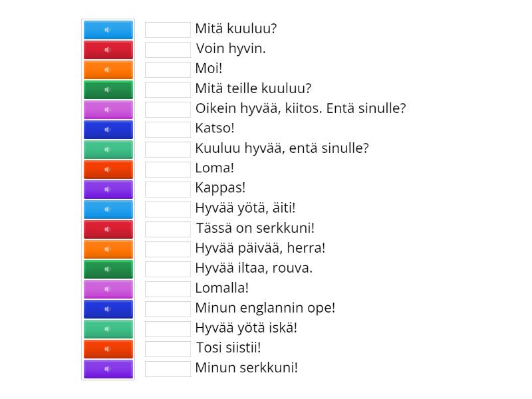Click answer box for "Hyvää päivää, herra!"
Screen dimensions: 532x399
click(x=168, y=249)
